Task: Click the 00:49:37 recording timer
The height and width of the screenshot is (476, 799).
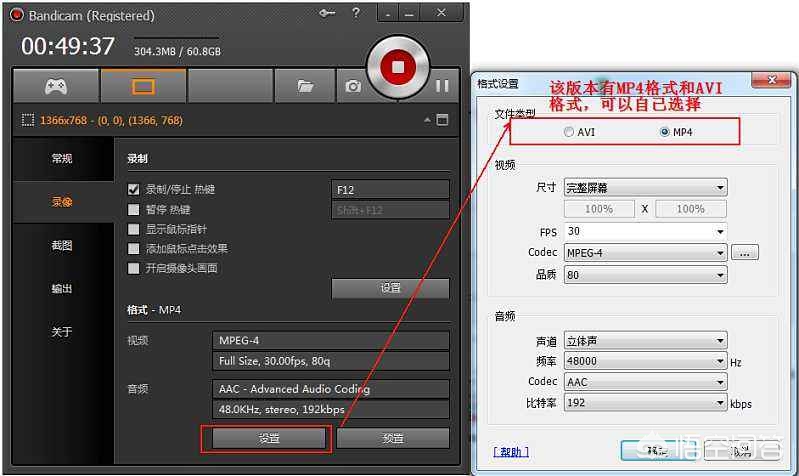Action: [x=68, y=46]
